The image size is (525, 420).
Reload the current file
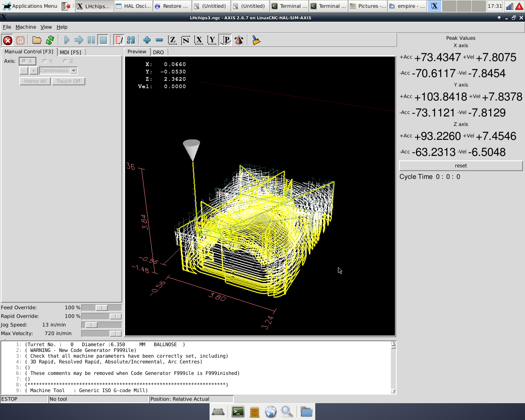(x=50, y=40)
